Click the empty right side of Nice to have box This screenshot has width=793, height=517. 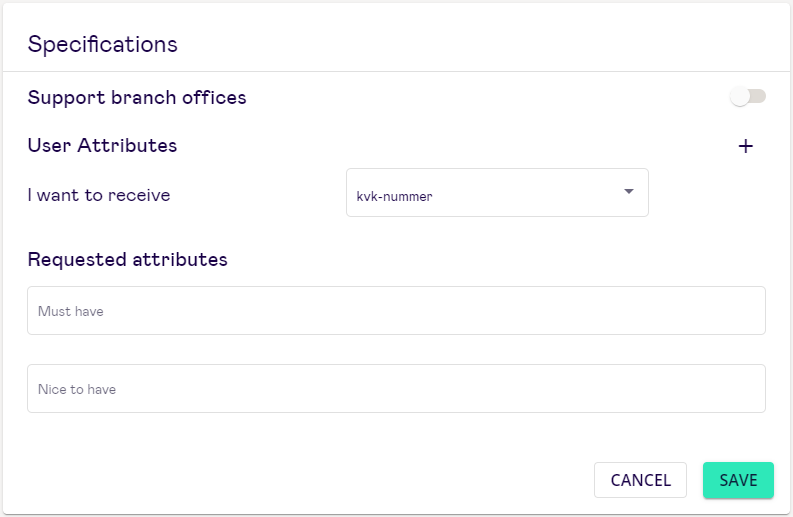607,389
